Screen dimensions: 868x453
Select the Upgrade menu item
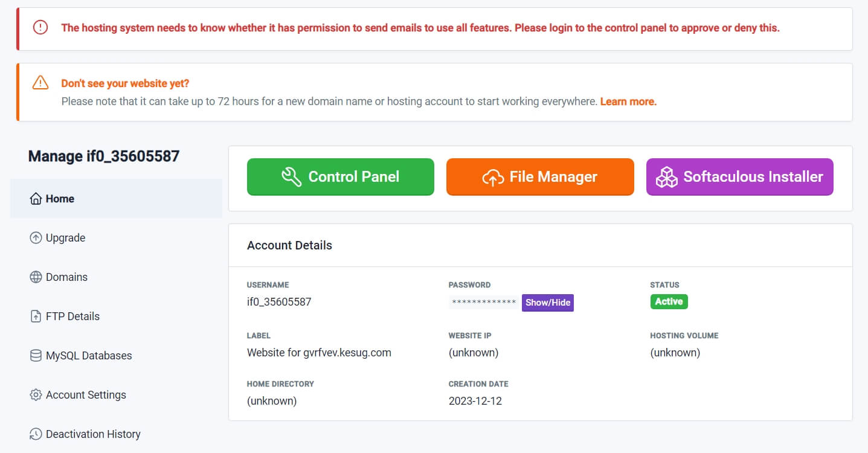[116, 238]
